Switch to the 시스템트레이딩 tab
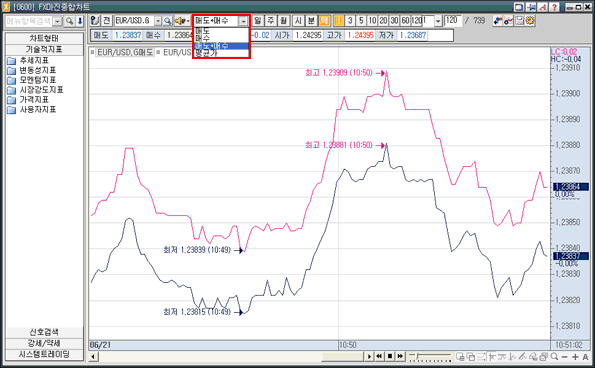The image size is (595, 368). 44,354
